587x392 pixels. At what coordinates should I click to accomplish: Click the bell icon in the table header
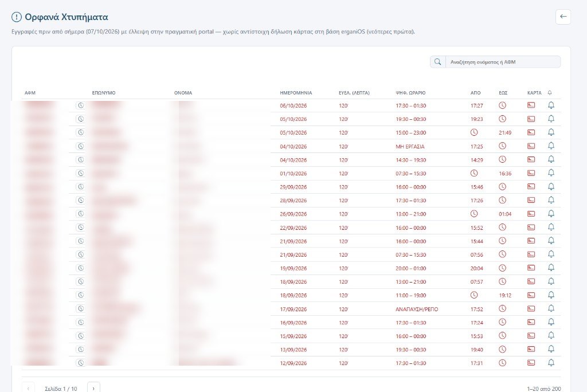click(x=550, y=92)
